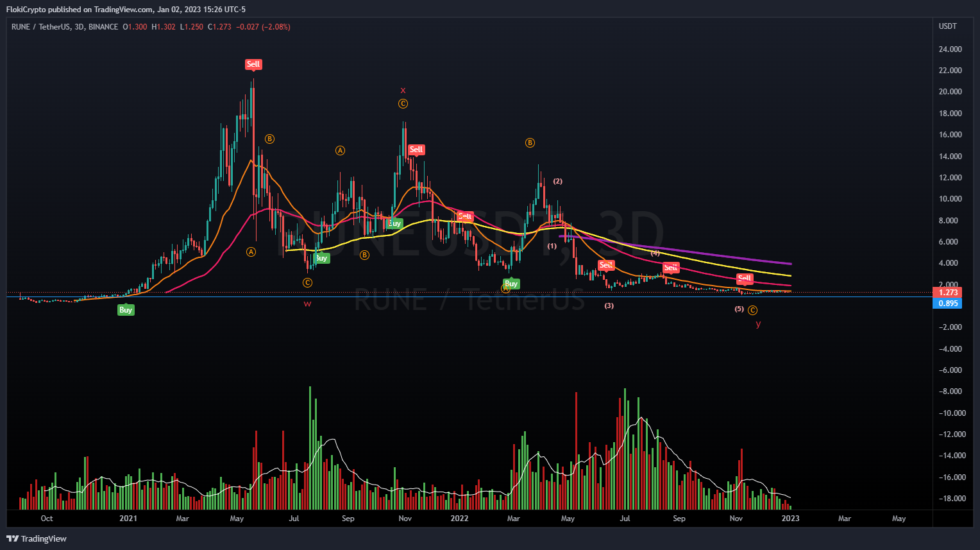Viewport: 980px width, 550px height.
Task: Select the blue horizontal support line
Action: point(469,296)
